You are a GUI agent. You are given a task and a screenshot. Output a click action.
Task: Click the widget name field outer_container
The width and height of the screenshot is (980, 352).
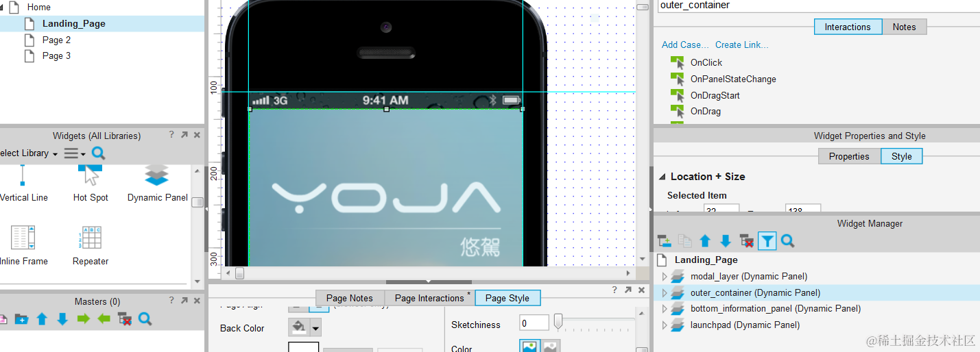click(x=818, y=5)
